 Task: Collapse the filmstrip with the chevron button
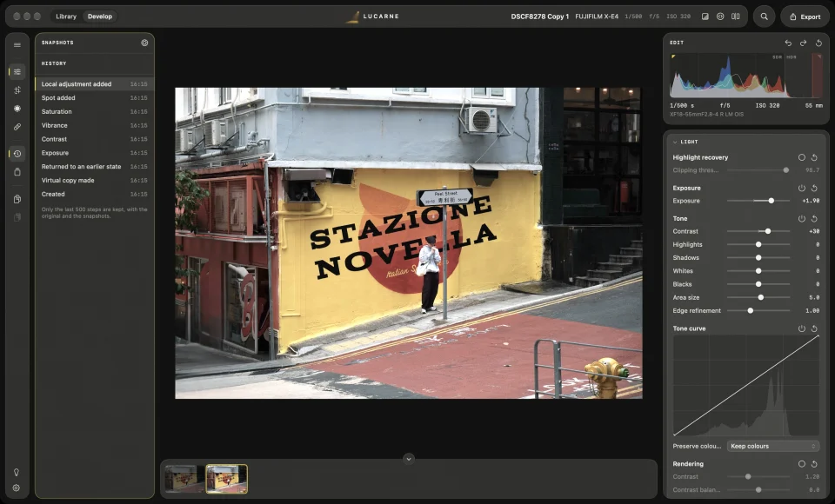(409, 459)
